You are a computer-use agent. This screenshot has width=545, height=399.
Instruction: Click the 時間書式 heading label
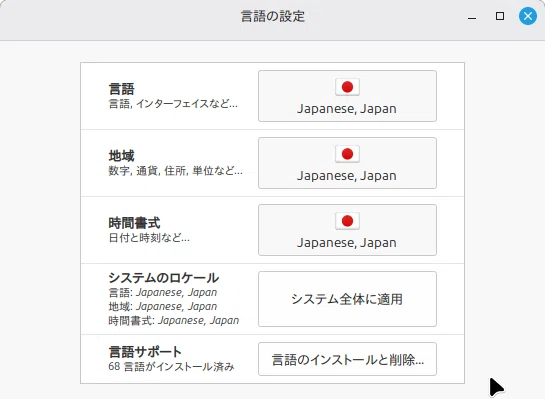tap(134, 223)
